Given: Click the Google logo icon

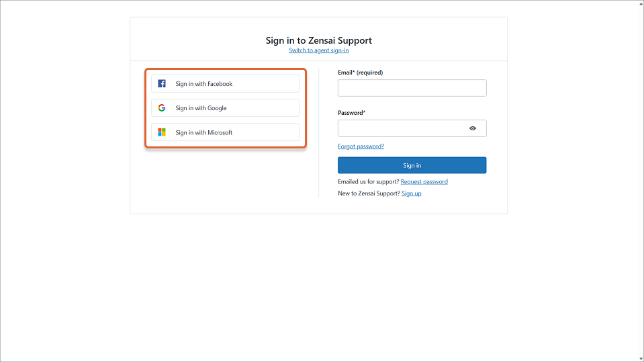Looking at the screenshot, I should 162,107.
